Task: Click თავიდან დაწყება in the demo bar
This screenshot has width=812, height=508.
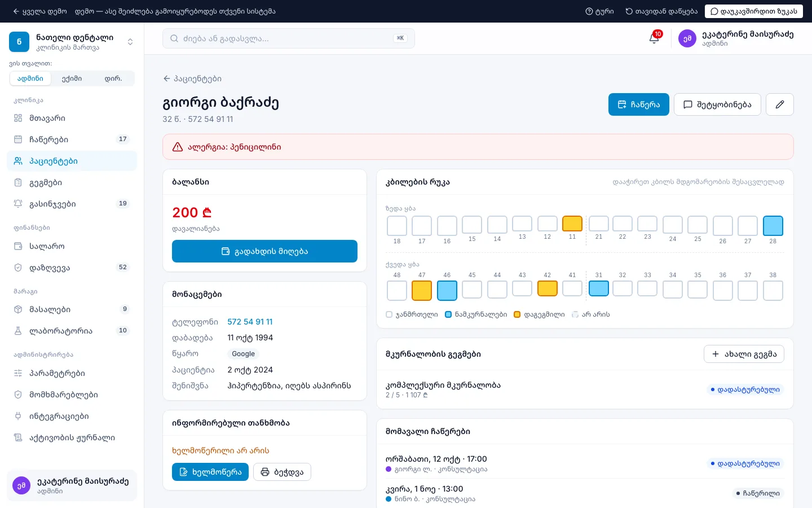Action: 661,11
